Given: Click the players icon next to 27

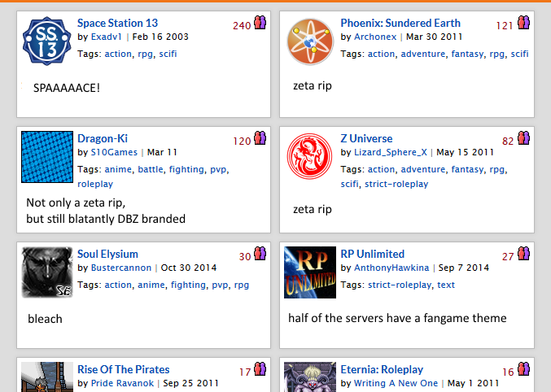Looking at the screenshot, I should pos(523,253).
